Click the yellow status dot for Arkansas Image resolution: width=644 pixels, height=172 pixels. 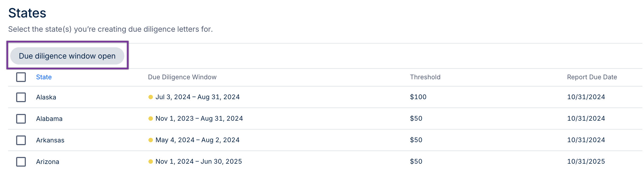pyautogui.click(x=151, y=140)
